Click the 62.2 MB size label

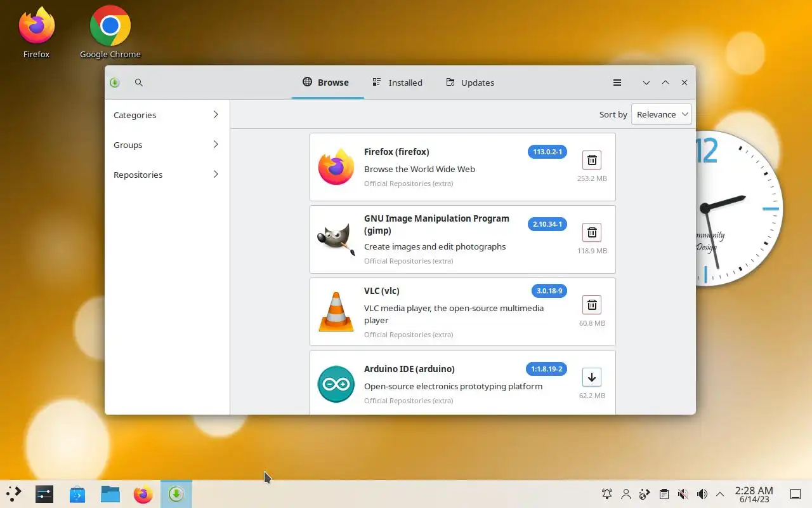coord(592,396)
